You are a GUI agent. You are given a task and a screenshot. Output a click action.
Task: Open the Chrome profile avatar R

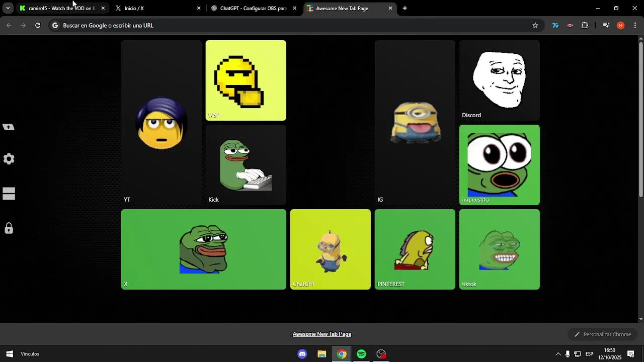[620, 25]
